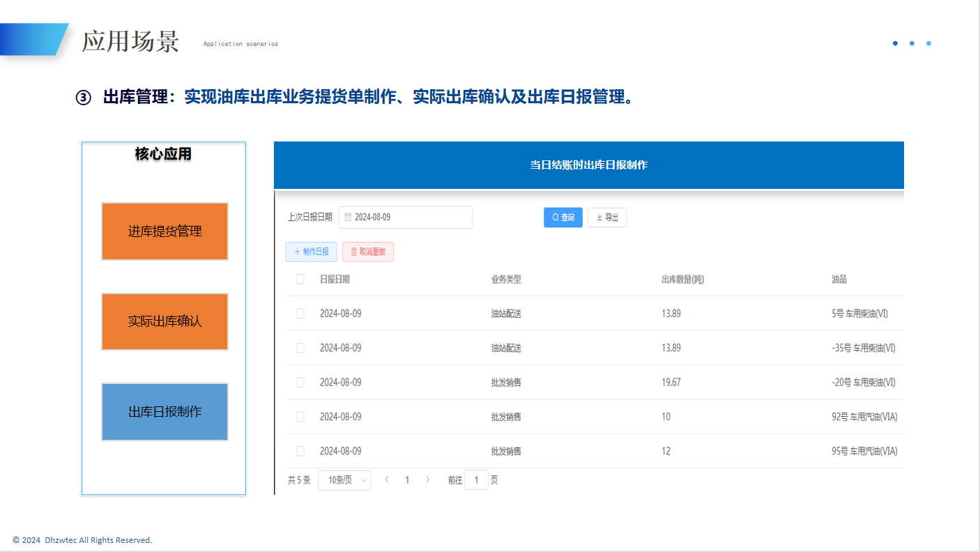
Task: Click the plus icon in 制作日报 button
Action: pos(297,252)
